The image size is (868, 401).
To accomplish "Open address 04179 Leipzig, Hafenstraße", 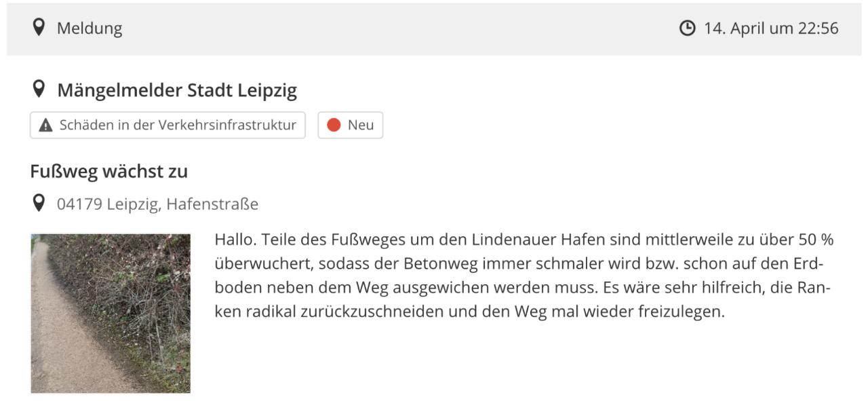I will 157,204.
